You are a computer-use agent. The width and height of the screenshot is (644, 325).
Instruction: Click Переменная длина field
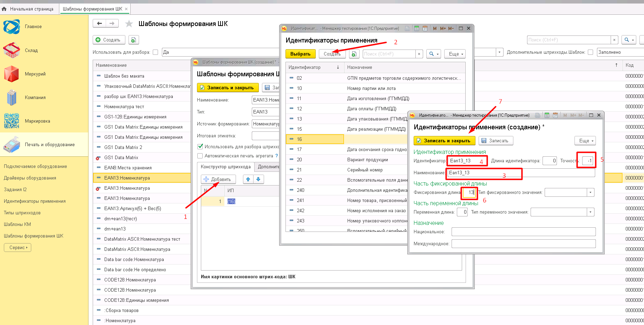point(462,212)
